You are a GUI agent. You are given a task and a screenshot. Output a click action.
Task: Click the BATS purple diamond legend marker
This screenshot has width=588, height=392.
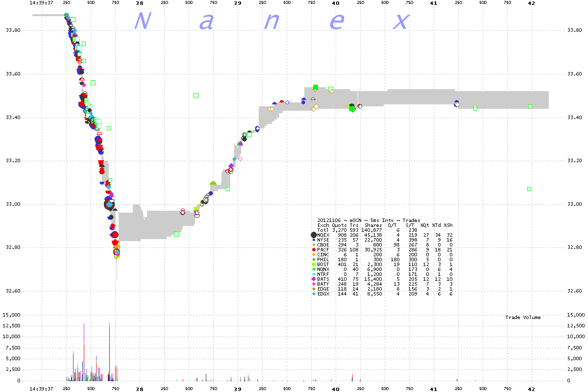coord(314,279)
